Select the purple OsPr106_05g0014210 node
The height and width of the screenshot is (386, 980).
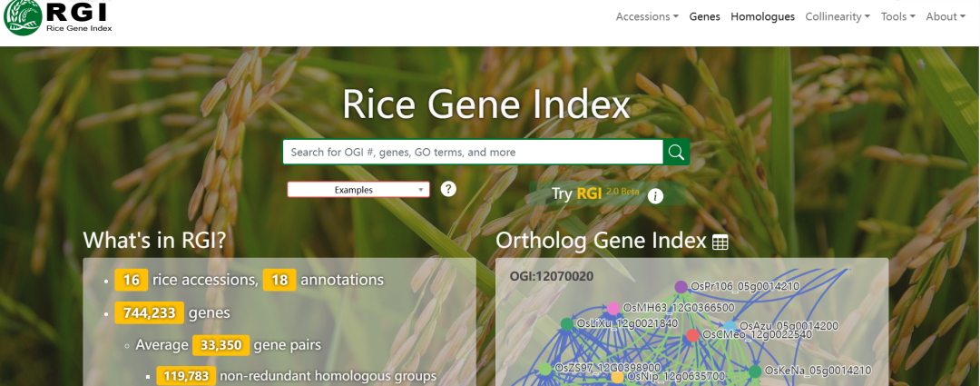tap(681, 286)
